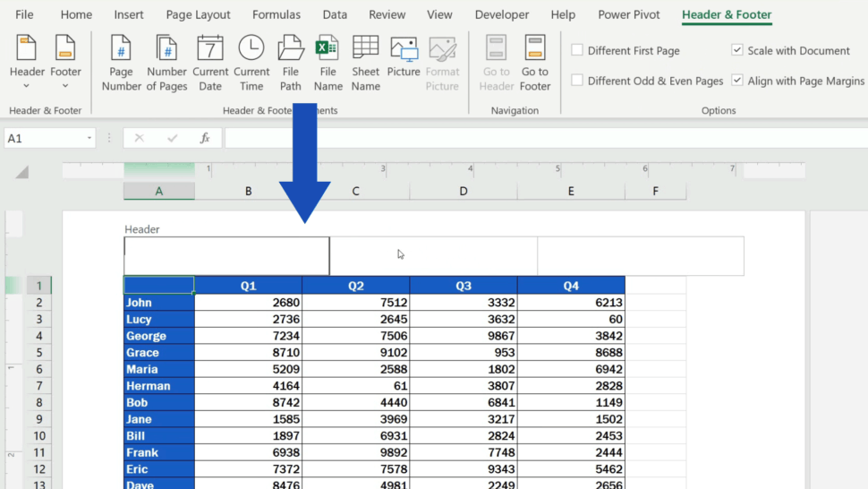The image size is (868, 489).
Task: Open the Help tab
Action: pyautogui.click(x=563, y=14)
